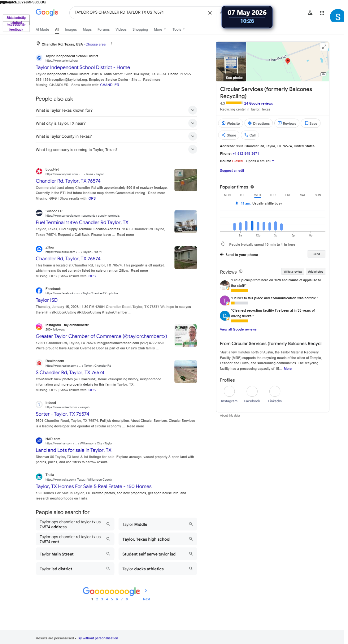Image resolution: width=348 pixels, height=644 pixels.
Task: Click Choose area link
Action: tap(95, 44)
